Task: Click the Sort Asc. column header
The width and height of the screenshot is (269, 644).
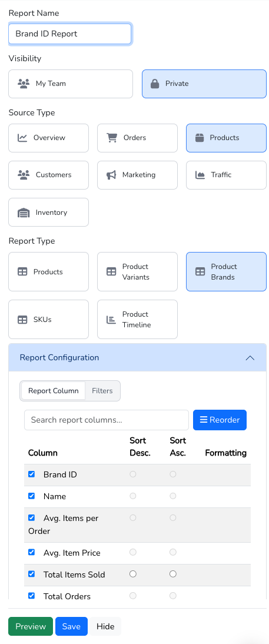Action: pos(178,446)
